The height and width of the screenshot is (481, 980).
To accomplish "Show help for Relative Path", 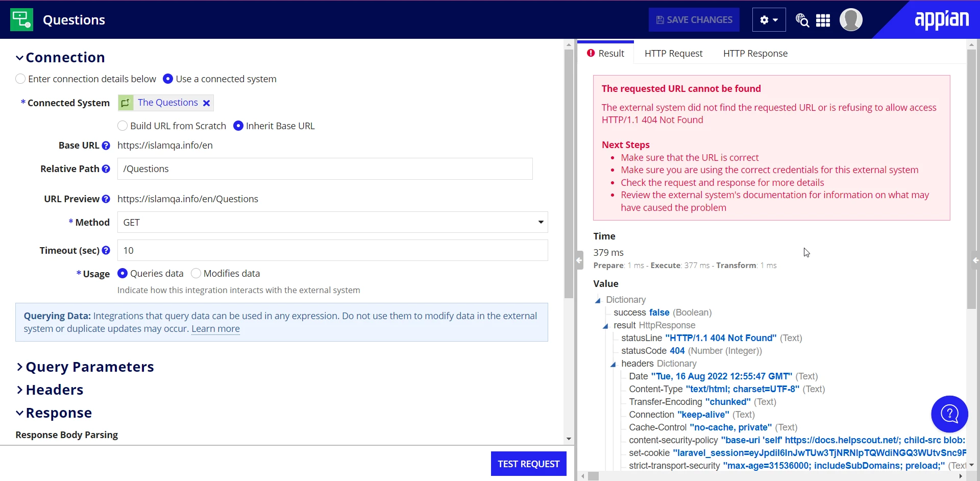I will 106,169.
